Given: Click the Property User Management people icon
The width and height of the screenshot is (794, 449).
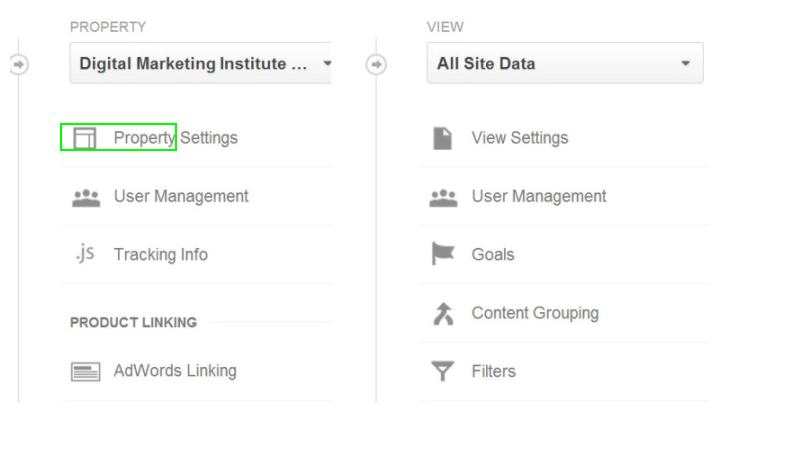Looking at the screenshot, I should point(86,198).
